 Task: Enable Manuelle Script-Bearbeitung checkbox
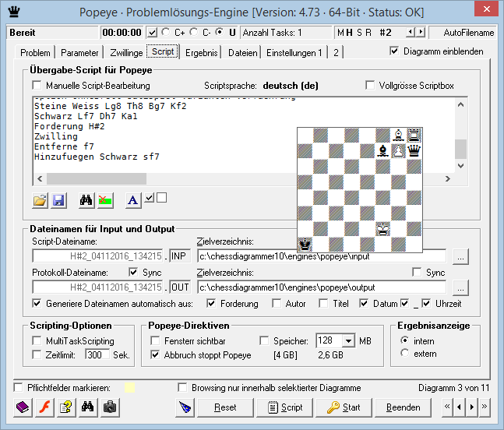(37, 86)
